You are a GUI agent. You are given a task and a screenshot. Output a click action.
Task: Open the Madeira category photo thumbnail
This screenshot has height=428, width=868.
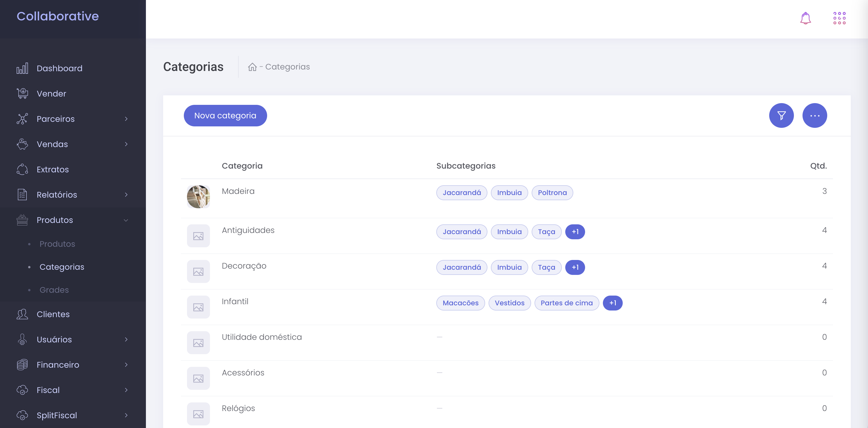pos(198,197)
